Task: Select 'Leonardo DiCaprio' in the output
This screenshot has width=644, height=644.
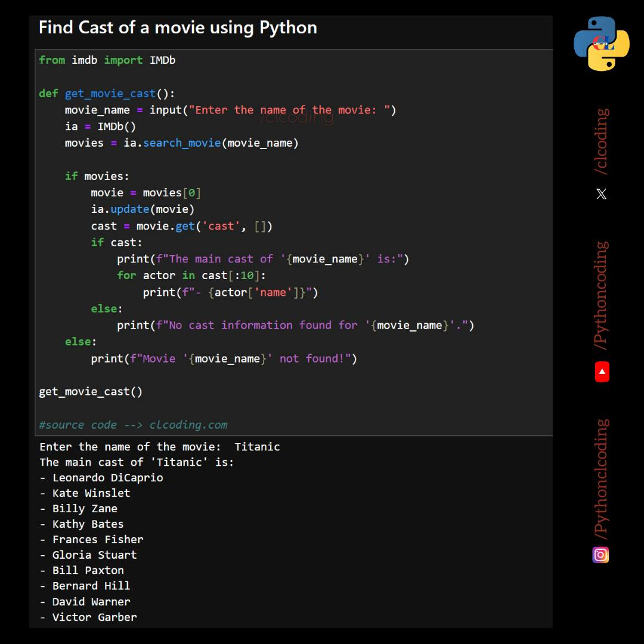Action: coord(107,478)
